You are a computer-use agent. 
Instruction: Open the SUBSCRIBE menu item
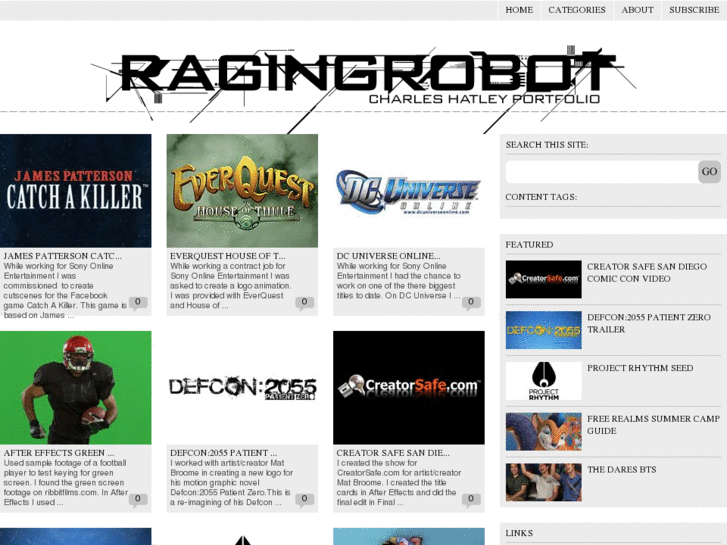click(x=694, y=10)
